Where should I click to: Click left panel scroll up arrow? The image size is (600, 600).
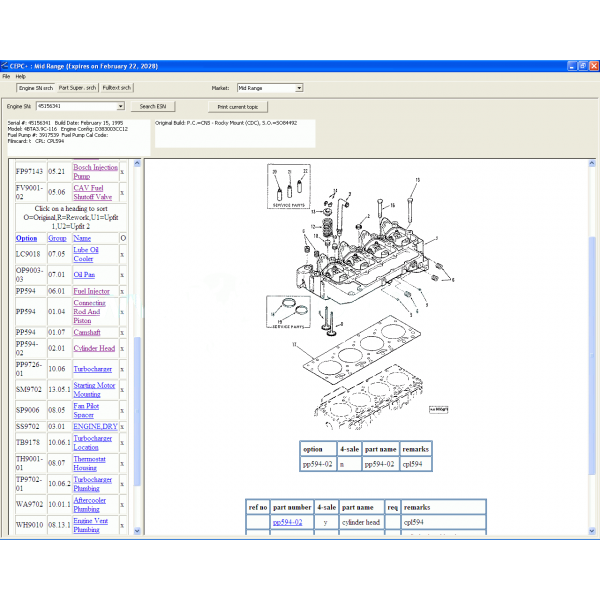(137, 163)
